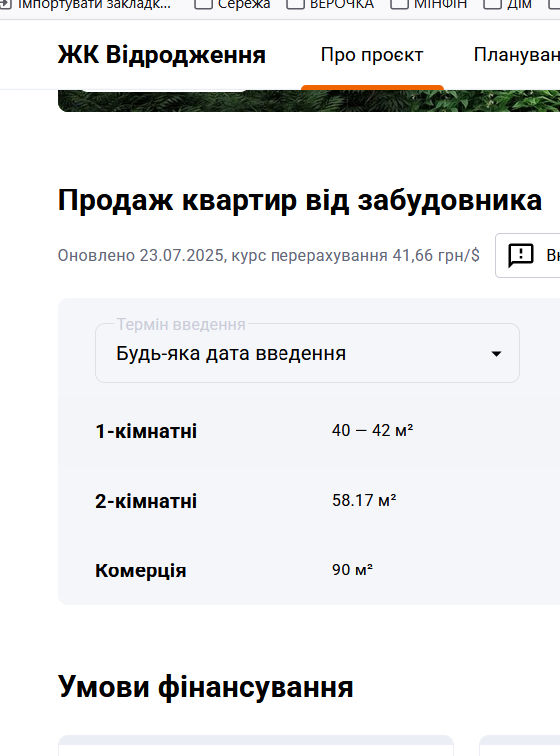The width and height of the screenshot is (560, 756).
Task: Click the 40 — 42 м² area value
Action: click(372, 430)
